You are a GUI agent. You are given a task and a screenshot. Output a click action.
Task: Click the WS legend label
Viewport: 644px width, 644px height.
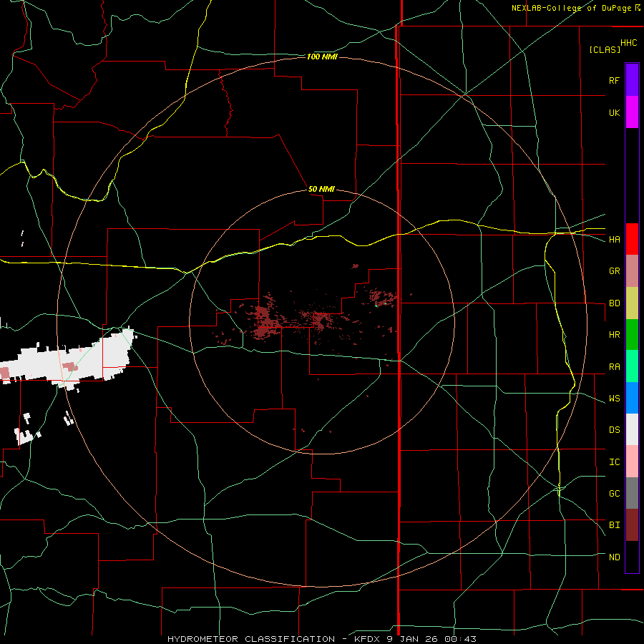click(x=614, y=399)
